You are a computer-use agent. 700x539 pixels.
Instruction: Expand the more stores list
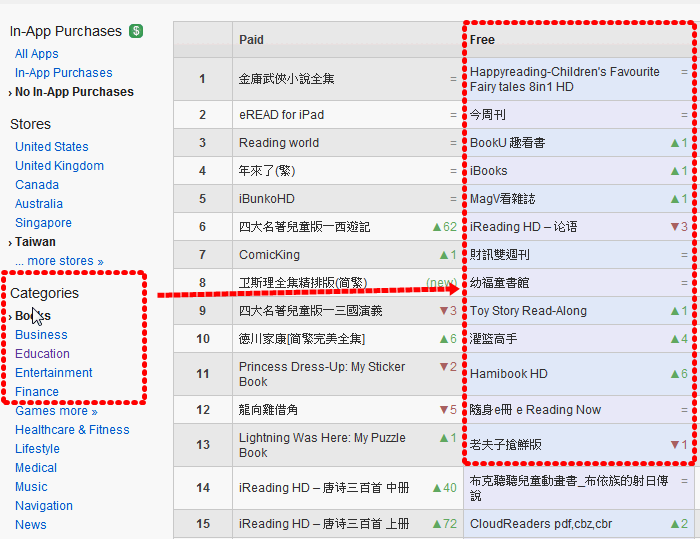(59, 261)
